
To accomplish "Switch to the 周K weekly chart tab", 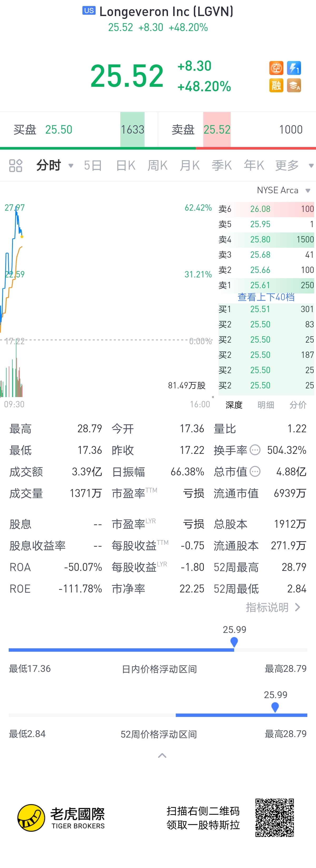I will (x=157, y=165).
